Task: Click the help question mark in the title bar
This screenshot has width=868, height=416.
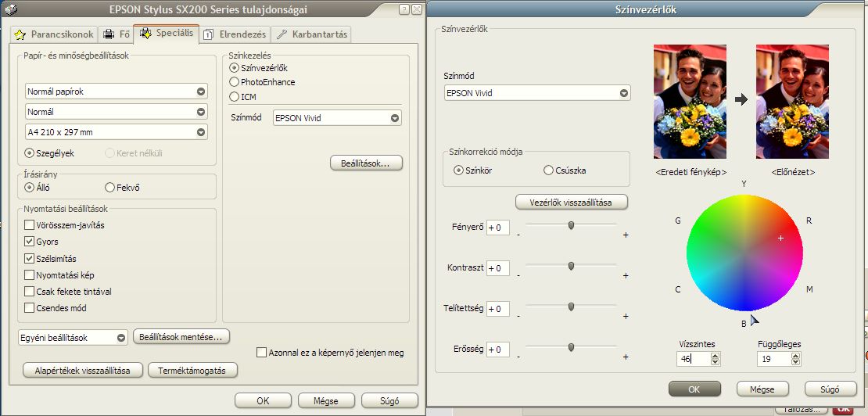Action: click(x=404, y=9)
